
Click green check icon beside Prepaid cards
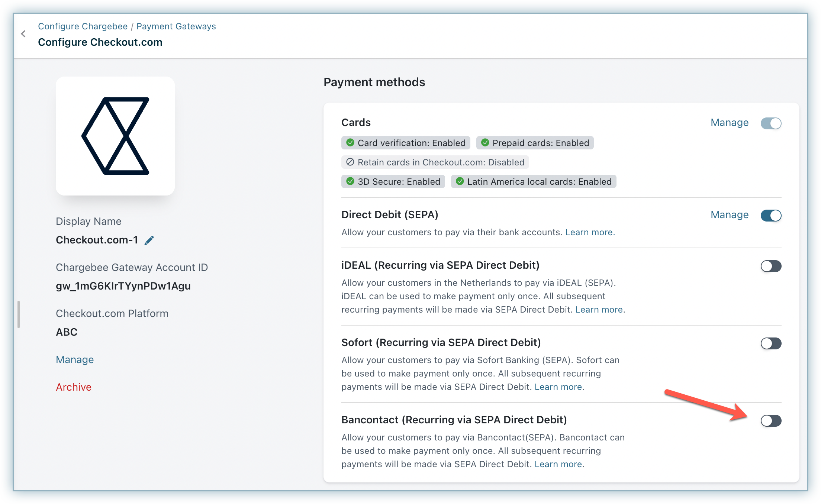pyautogui.click(x=485, y=143)
